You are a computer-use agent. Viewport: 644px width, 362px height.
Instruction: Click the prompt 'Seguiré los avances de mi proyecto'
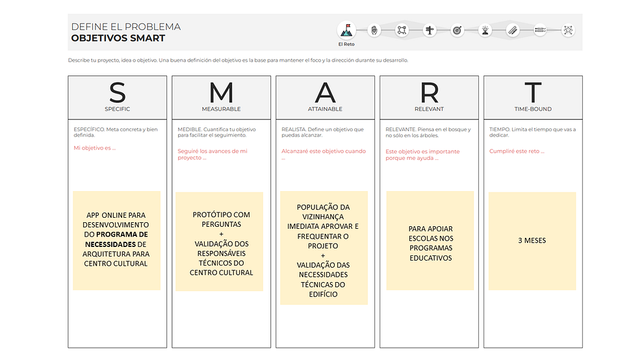(x=213, y=154)
